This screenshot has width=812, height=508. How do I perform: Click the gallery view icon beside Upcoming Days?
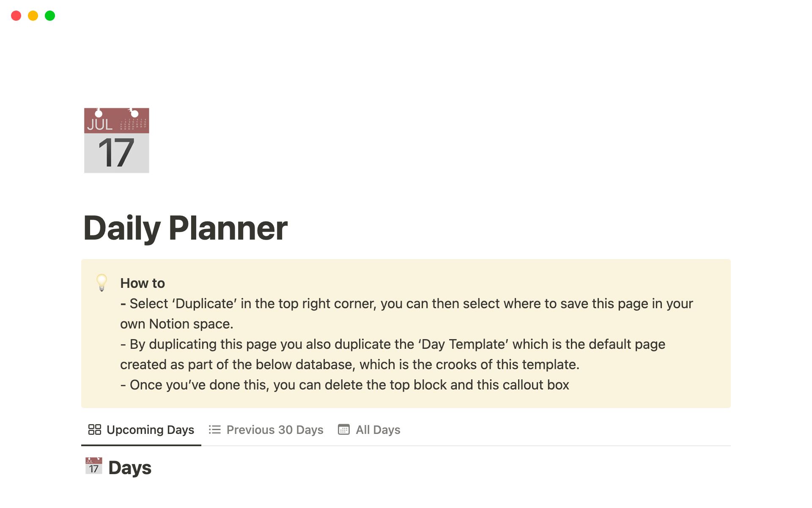[94, 430]
